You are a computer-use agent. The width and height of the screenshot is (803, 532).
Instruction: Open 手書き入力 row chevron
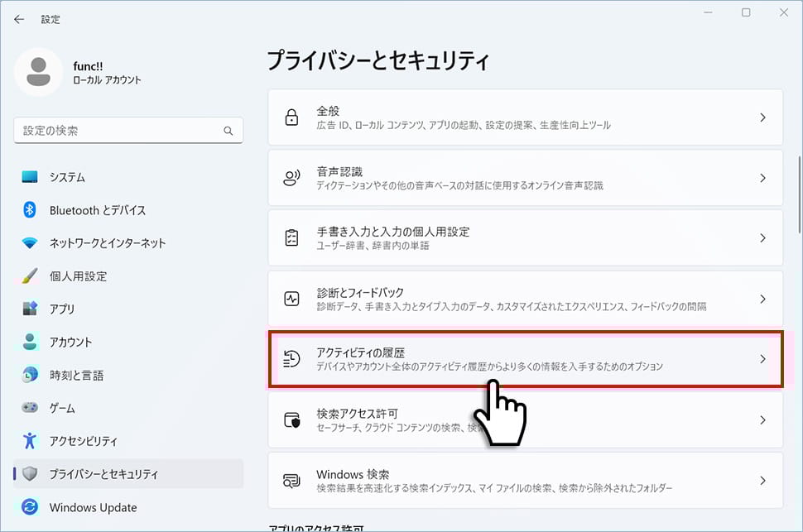pos(763,238)
